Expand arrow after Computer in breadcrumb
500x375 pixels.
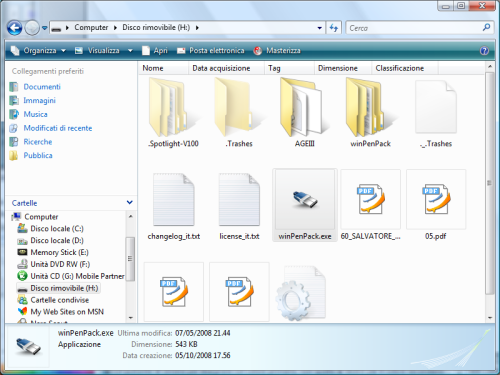click(115, 28)
